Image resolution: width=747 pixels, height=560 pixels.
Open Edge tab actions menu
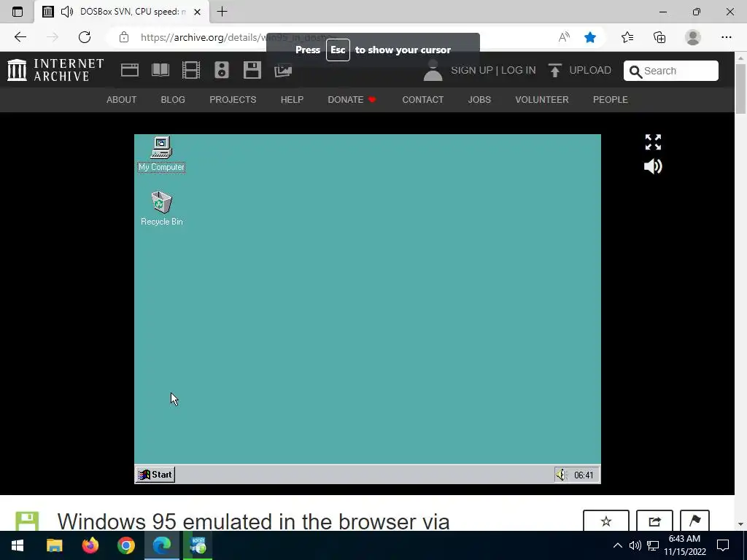(x=18, y=12)
